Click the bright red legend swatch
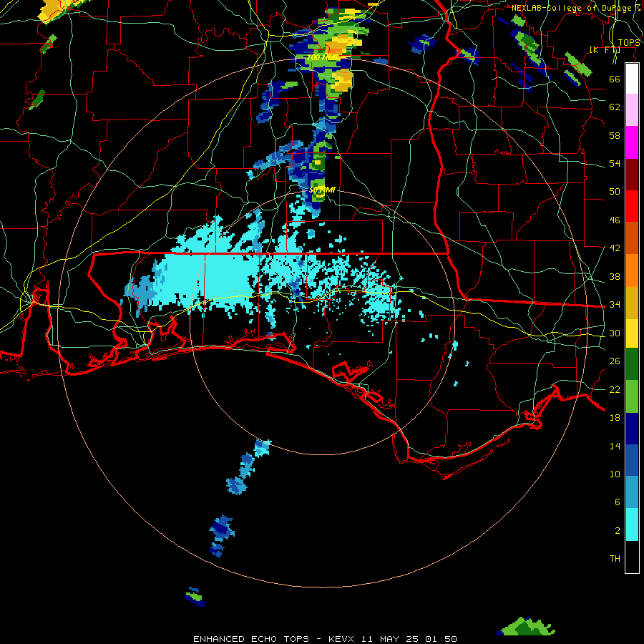This screenshot has width=644, height=644. pos(632,206)
